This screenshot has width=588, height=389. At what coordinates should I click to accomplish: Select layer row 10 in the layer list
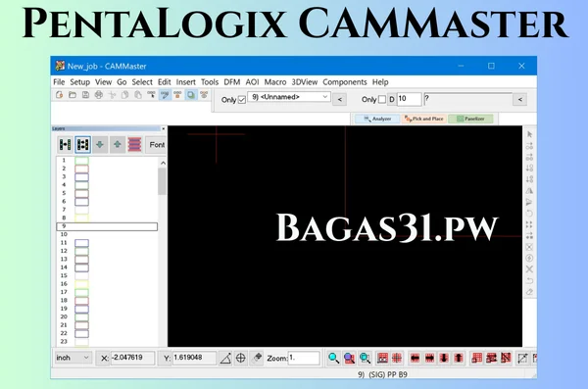click(107, 235)
